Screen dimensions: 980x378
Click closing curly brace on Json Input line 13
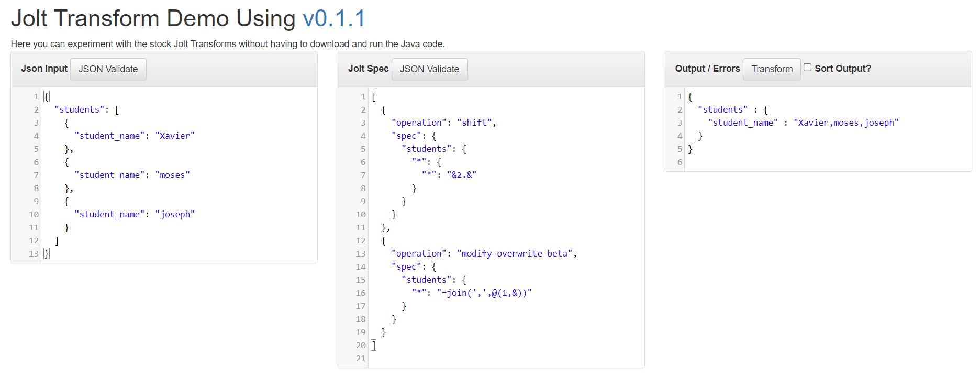[x=47, y=253]
